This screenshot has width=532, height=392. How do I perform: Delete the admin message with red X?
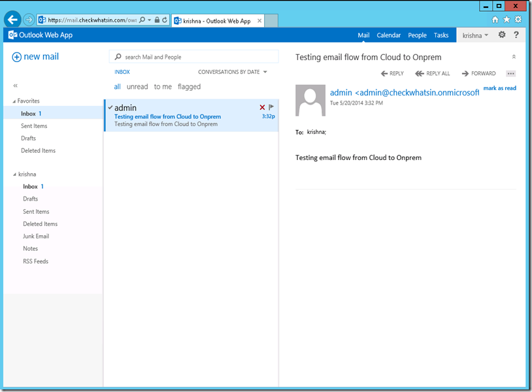pos(262,108)
